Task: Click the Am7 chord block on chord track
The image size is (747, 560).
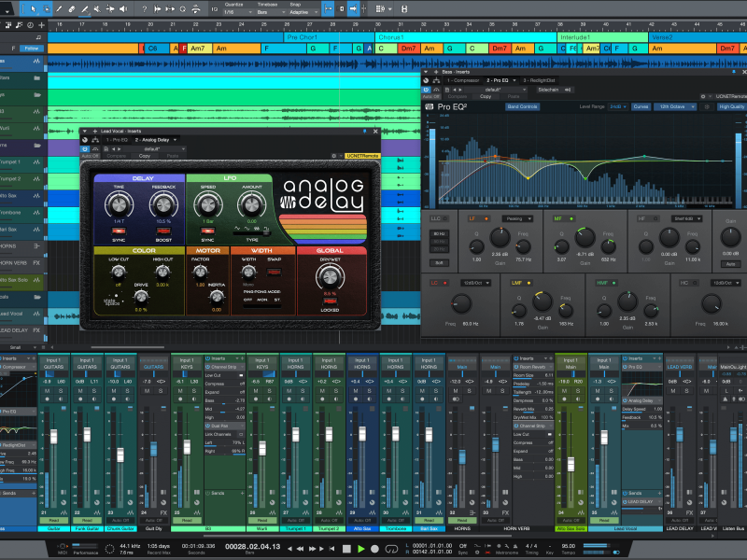Action: click(200, 49)
